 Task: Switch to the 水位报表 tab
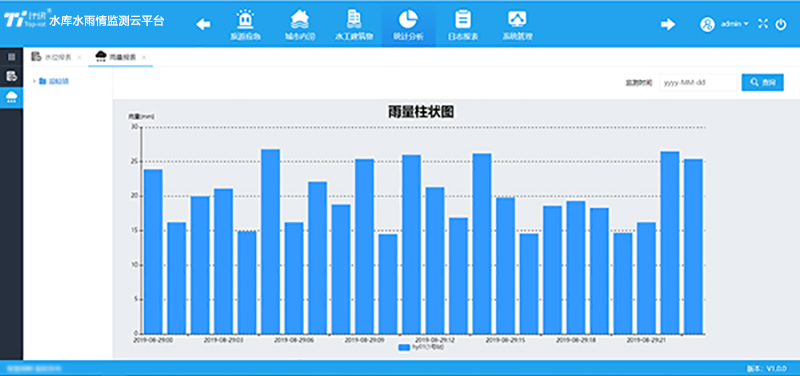click(52, 57)
